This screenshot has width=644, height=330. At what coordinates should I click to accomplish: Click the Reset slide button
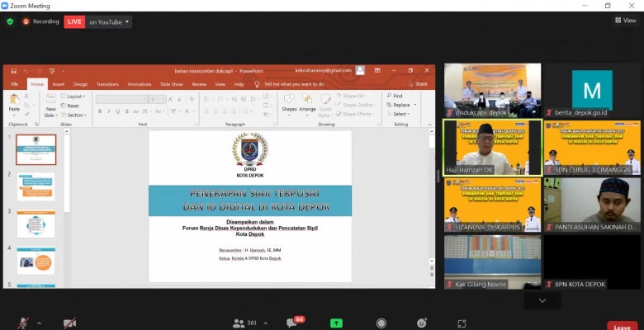pos(70,106)
